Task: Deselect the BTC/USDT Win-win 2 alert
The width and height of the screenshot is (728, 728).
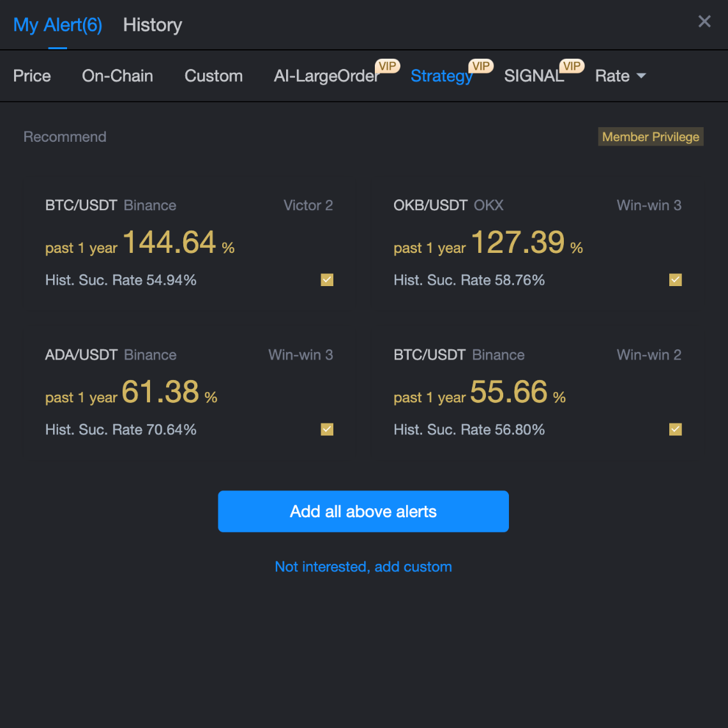Action: click(675, 429)
